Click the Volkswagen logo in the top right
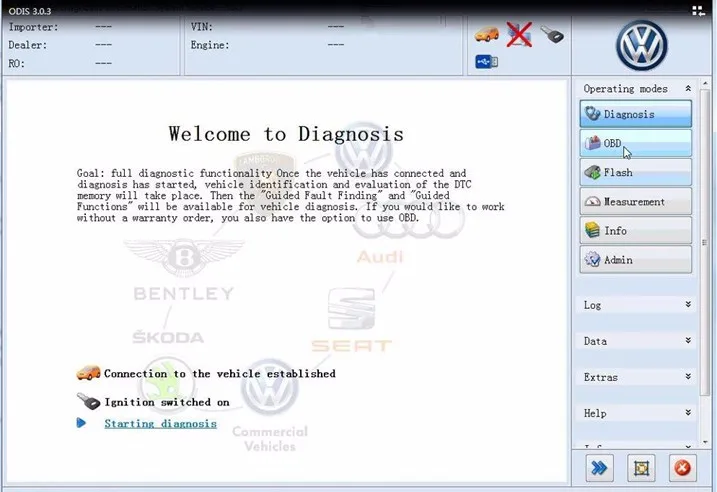 642,45
